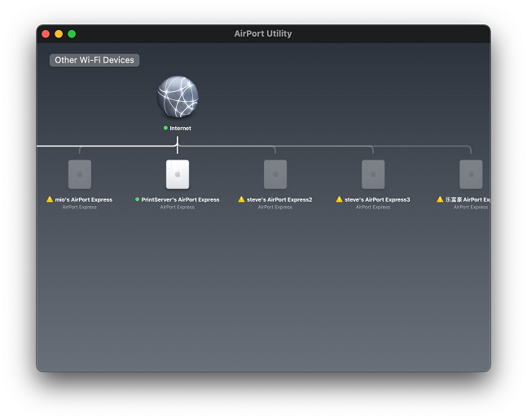The width and height of the screenshot is (527, 420).
Task: Select steve's AirPort Express3 device icon
Action: point(373,174)
